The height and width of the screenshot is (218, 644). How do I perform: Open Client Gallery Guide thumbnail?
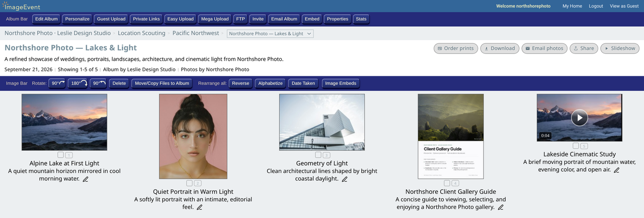point(451,136)
